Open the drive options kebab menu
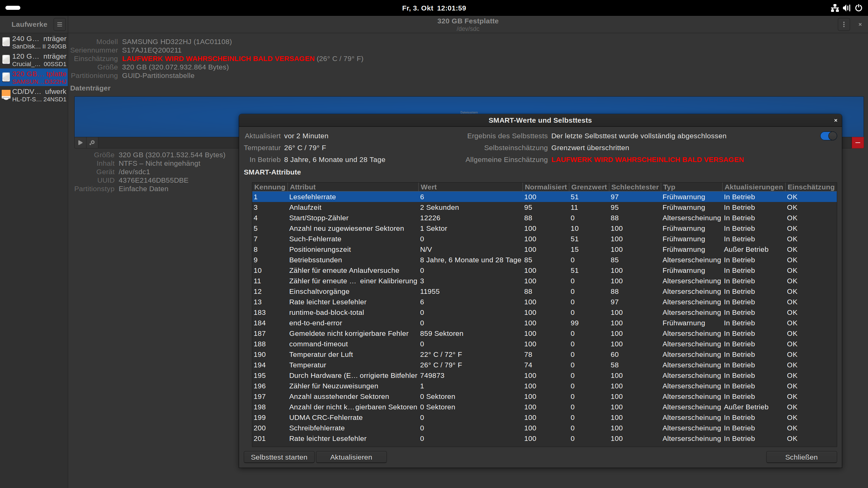Screen dimensions: 868x488 (x=844, y=24)
